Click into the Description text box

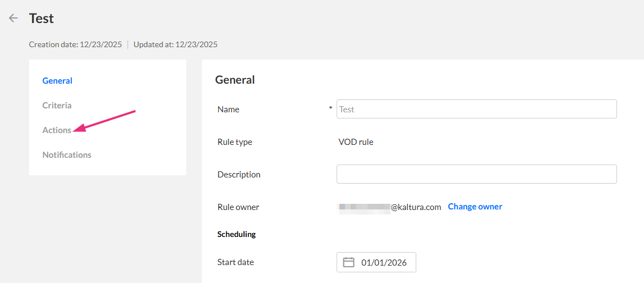(x=476, y=175)
